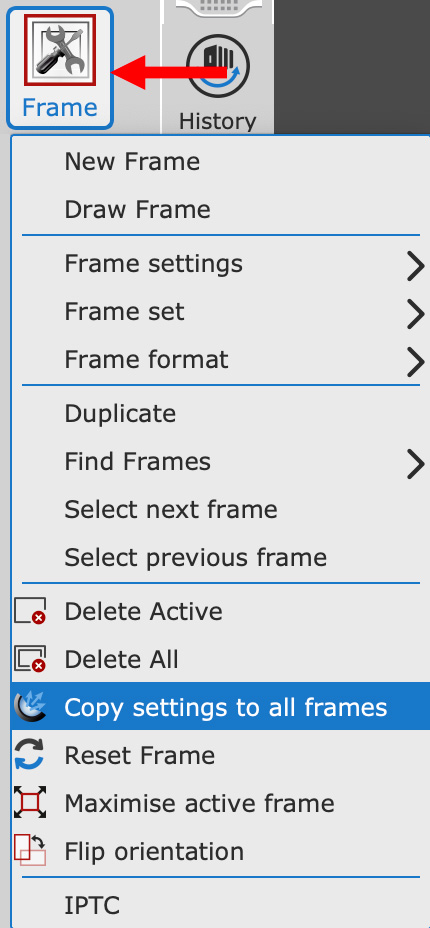Click the Frame wrench and screwdriver icon
This screenshot has height=928, width=430.
(59, 50)
